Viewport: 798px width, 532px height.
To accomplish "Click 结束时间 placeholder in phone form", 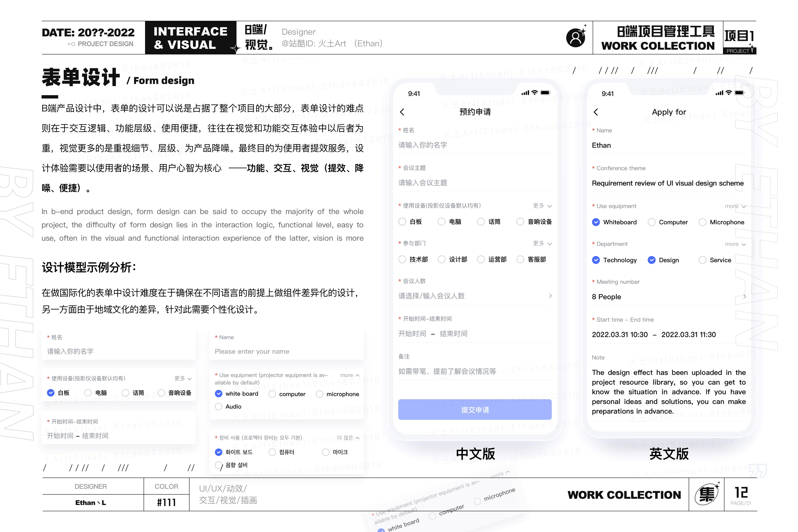I will pyautogui.click(x=454, y=334).
